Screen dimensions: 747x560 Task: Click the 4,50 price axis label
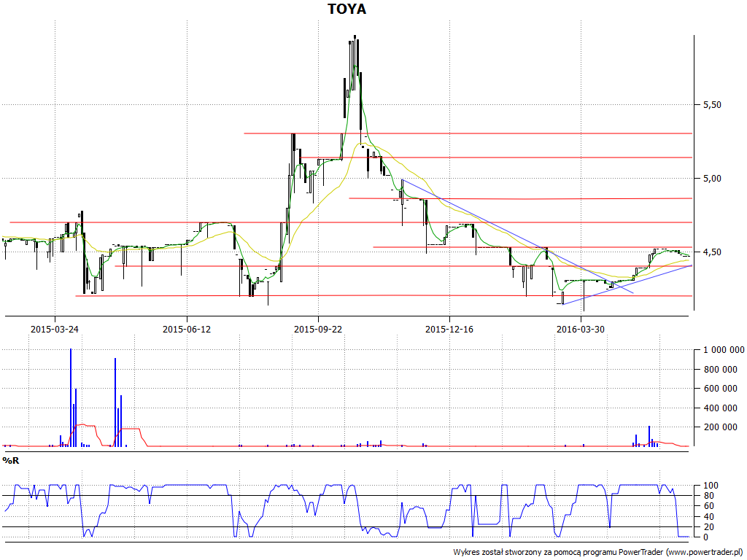(x=712, y=252)
